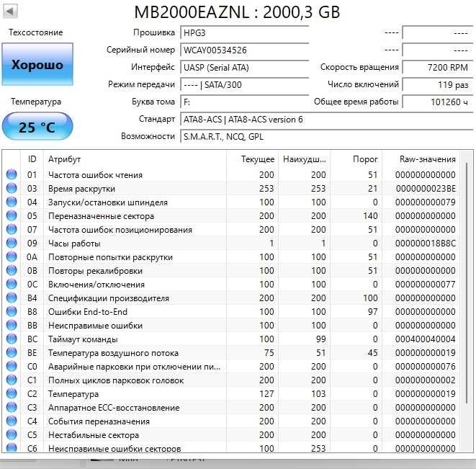The image size is (476, 469).
Task: Click the status circle for attribute C3
Action: point(12,408)
